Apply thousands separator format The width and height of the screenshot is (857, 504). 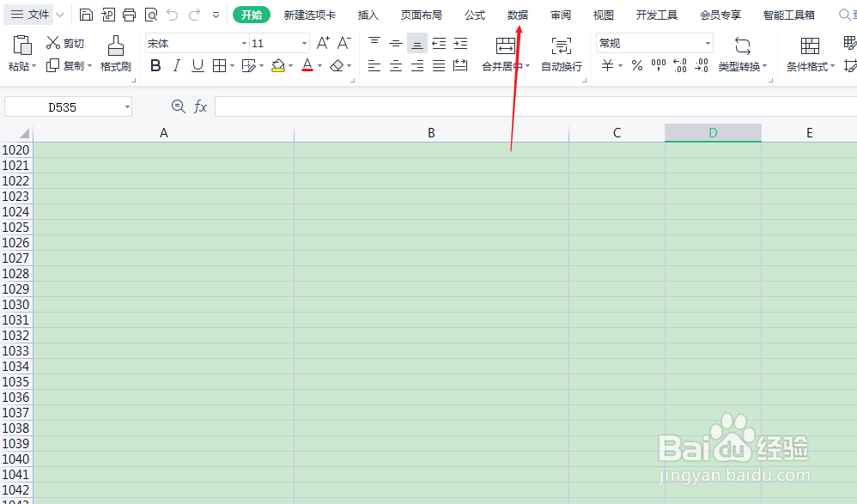coord(659,66)
